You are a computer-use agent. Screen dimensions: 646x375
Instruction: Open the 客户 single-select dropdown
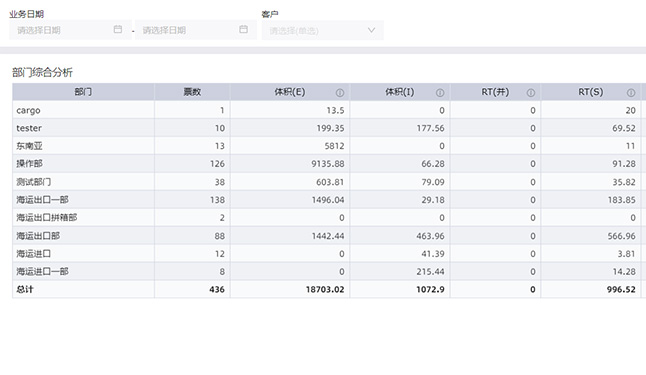tap(323, 30)
